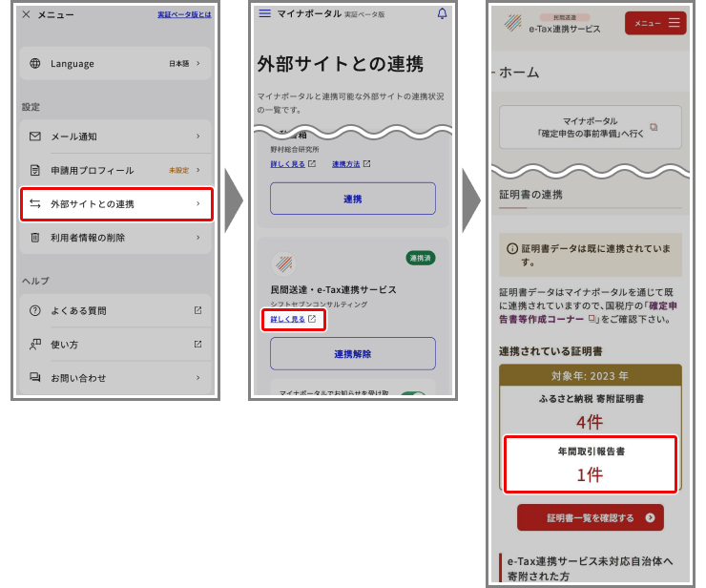The height and width of the screenshot is (588, 706).
Task: Click the 未設定 status label
Action: pos(178,170)
